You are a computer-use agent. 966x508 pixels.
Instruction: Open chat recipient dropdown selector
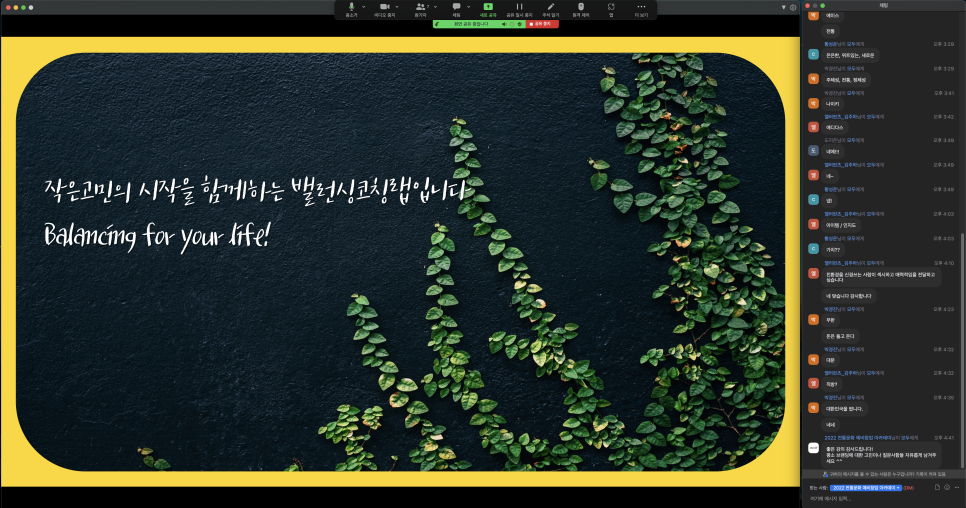pyautogui.click(x=866, y=488)
